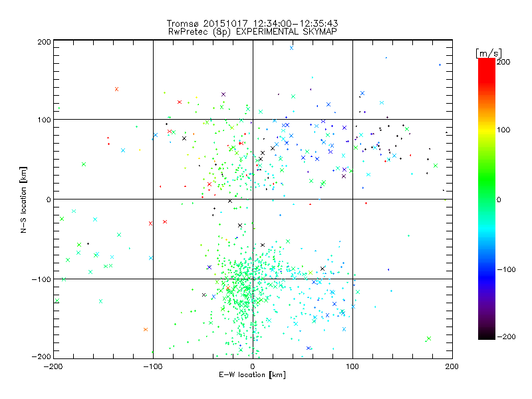Click the y-axis tick label -200 at bottom
This screenshot has height=399, width=532.
click(x=41, y=356)
